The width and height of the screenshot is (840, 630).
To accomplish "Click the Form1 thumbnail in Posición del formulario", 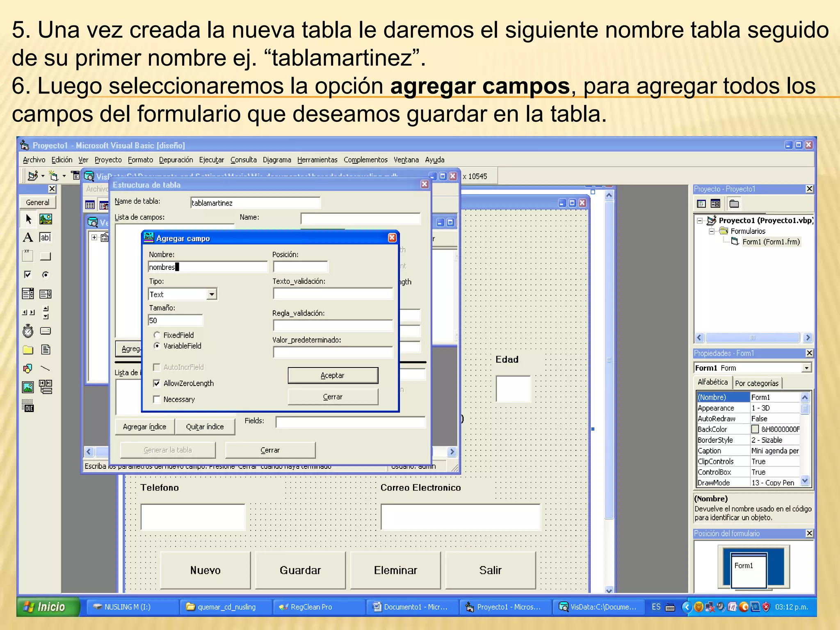I will (749, 571).
